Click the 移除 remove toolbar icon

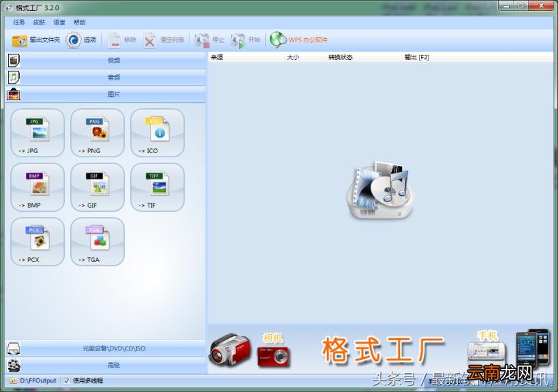114,40
